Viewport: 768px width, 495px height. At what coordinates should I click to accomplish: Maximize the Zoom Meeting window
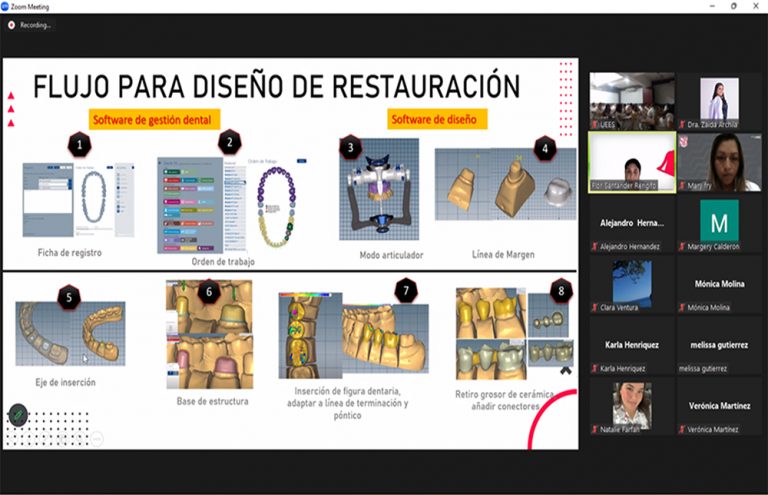click(733, 6)
